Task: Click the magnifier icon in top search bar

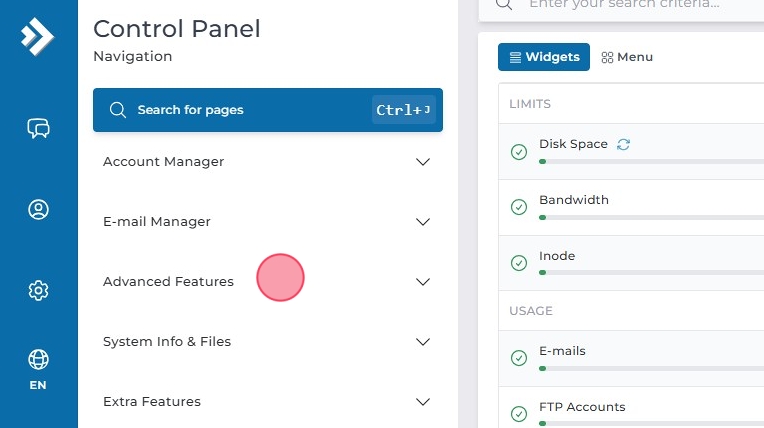Action: click(504, 4)
